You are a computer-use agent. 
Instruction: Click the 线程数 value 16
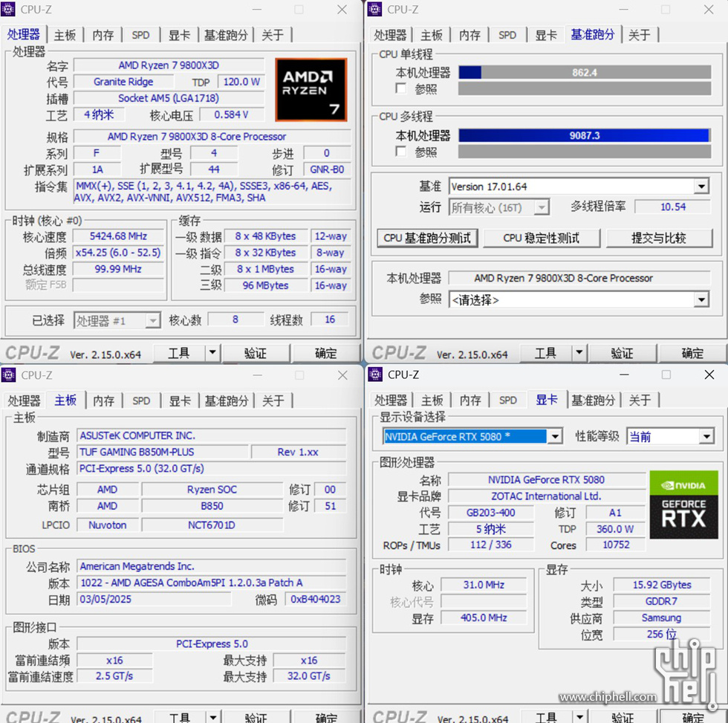tap(330, 320)
